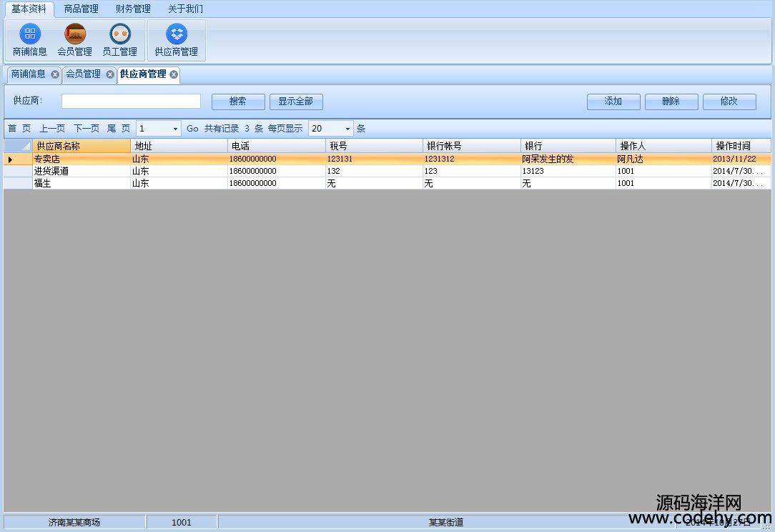Switch to the 财务管理 menu tab
The width and height of the screenshot is (775, 532).
[x=133, y=9]
